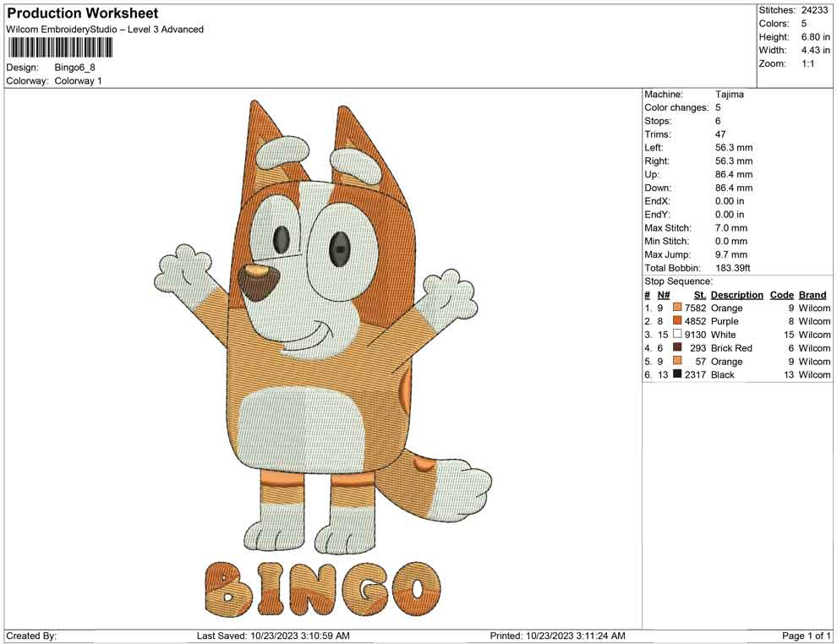Click the Orange 7582 color swatch

pyautogui.click(x=677, y=308)
